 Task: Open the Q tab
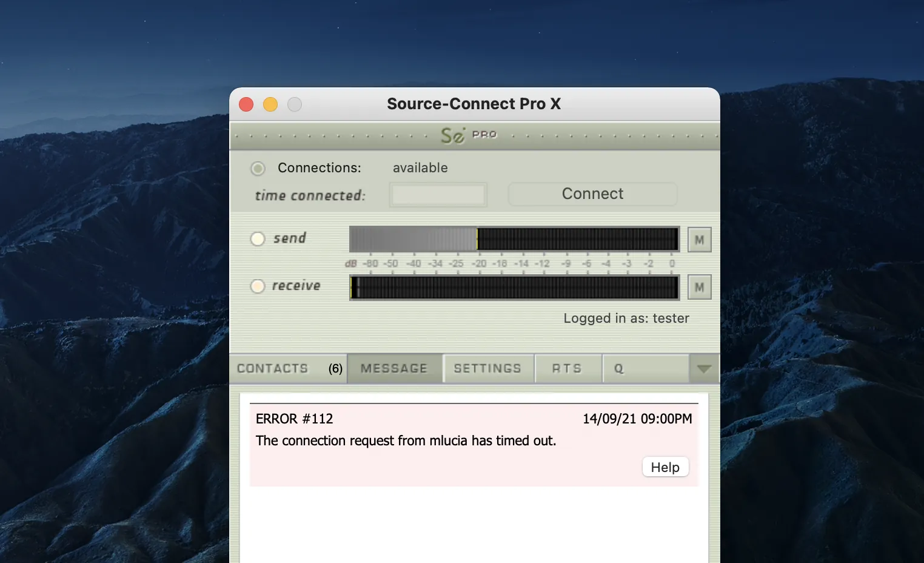645,369
